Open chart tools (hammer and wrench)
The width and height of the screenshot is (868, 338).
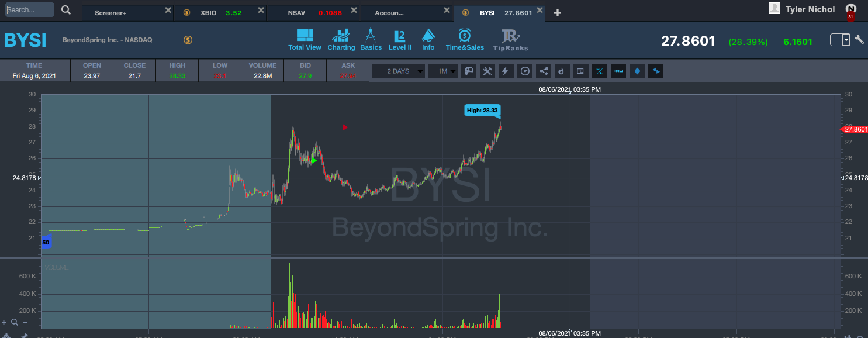487,71
